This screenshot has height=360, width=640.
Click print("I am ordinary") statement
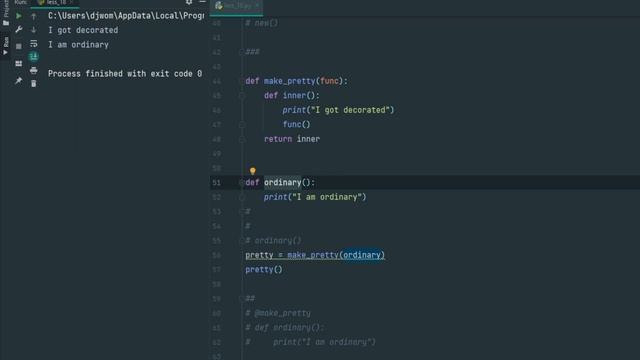tap(315, 197)
